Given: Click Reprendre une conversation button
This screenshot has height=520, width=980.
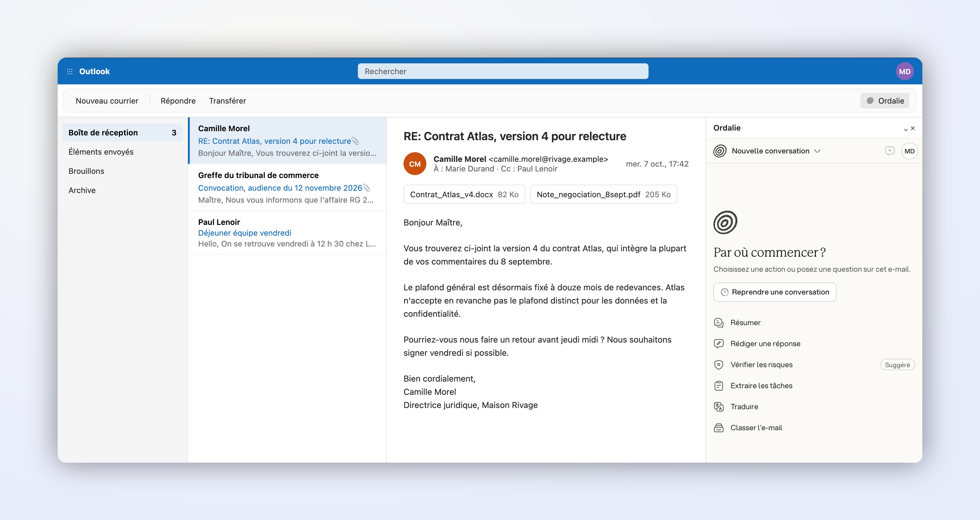Looking at the screenshot, I should pyautogui.click(x=775, y=292).
